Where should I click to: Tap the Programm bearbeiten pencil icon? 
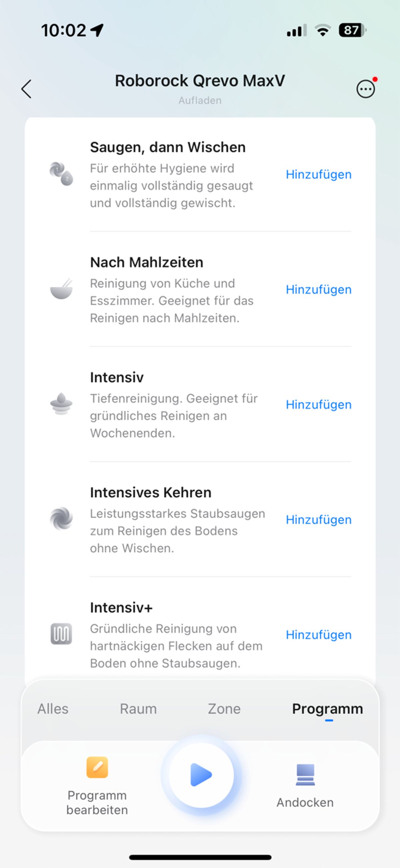97,767
